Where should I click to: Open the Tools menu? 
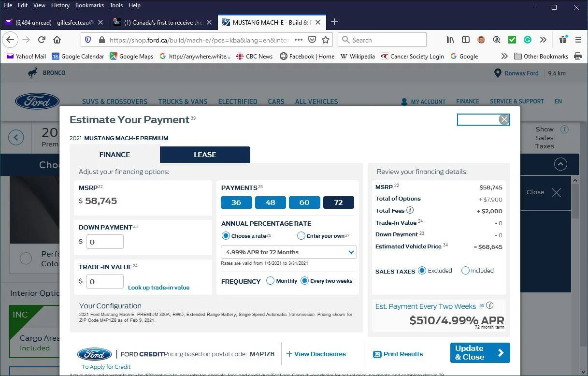click(116, 5)
